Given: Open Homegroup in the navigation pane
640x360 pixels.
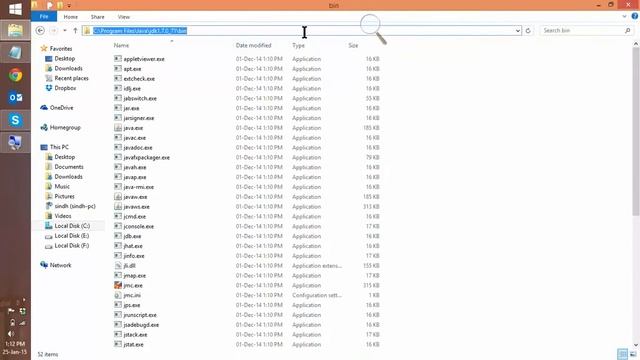Looking at the screenshot, I should (65, 127).
